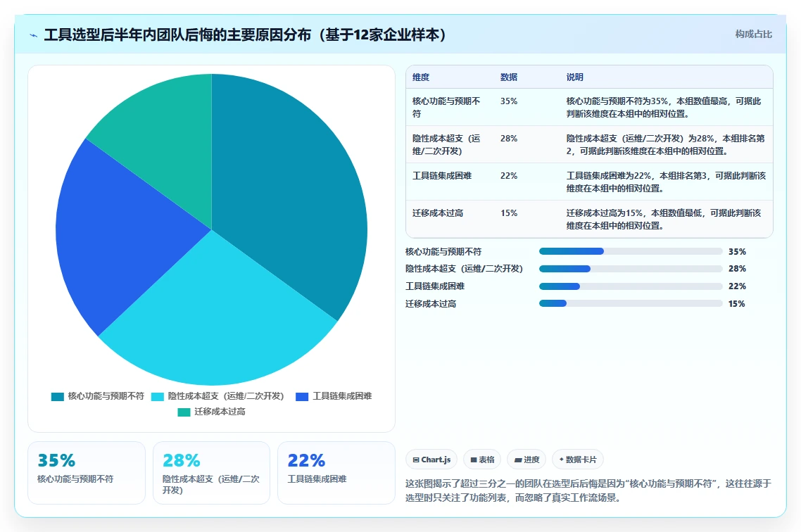
Task: Click description text mentioning 本组排名第2
Action: 666,144
